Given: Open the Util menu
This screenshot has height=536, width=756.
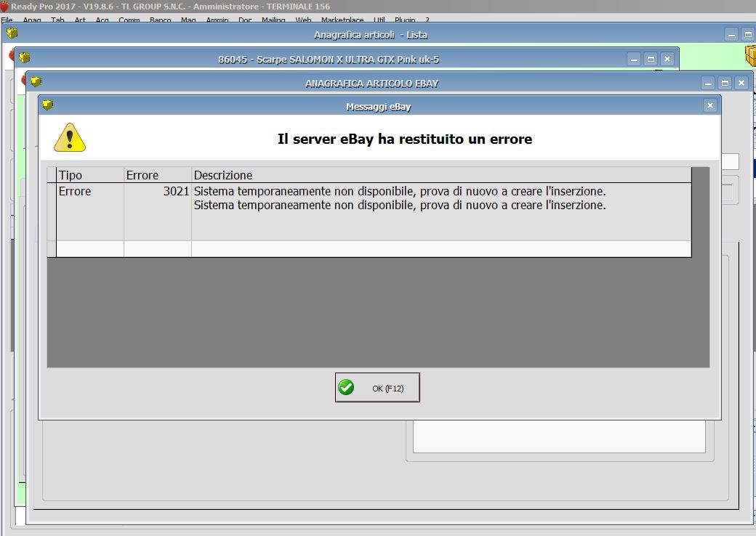Looking at the screenshot, I should [379, 20].
